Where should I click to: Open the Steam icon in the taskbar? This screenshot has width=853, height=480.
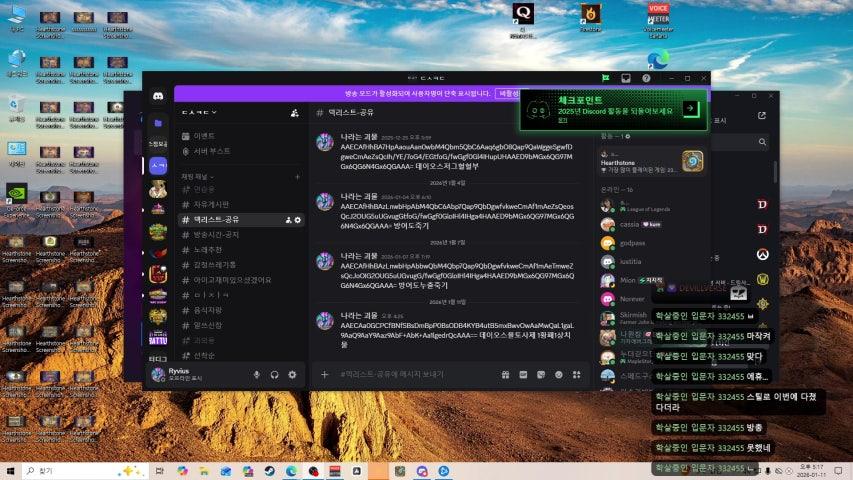[270, 470]
